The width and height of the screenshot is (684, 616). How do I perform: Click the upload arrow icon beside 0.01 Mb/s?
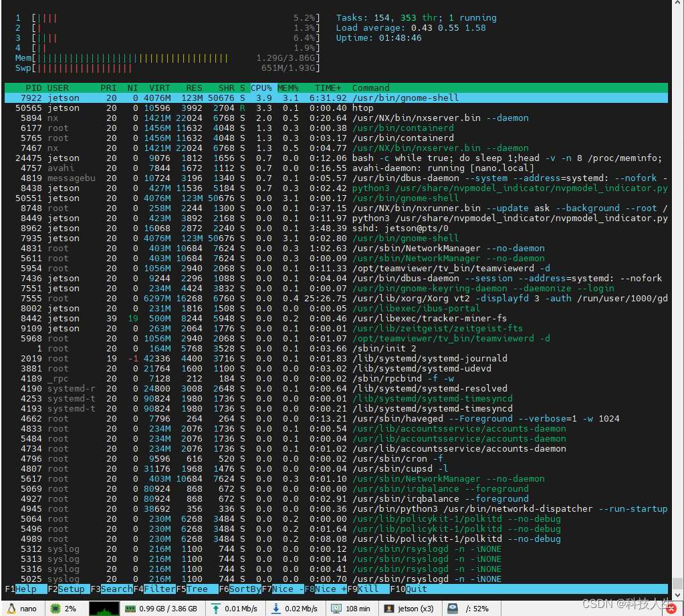215,609
